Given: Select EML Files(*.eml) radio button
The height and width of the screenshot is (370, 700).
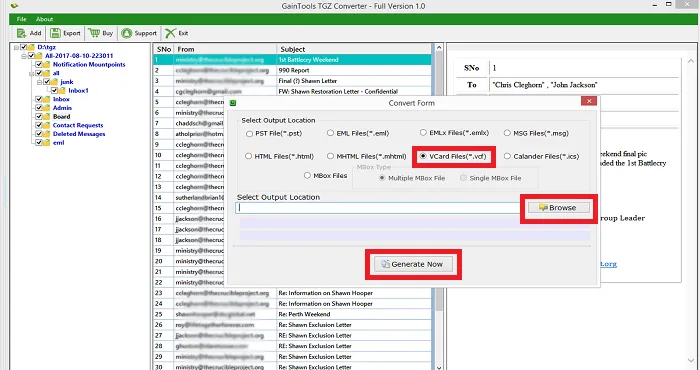Looking at the screenshot, I should [x=330, y=133].
